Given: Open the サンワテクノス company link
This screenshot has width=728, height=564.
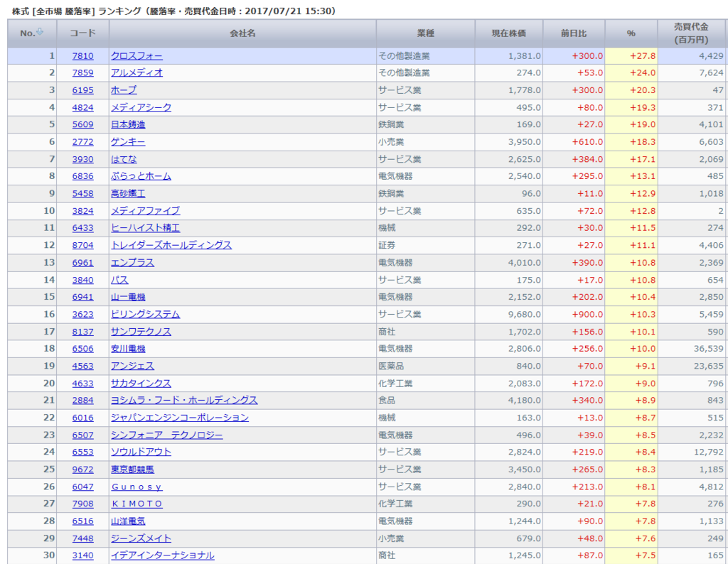Looking at the screenshot, I should click(141, 332).
